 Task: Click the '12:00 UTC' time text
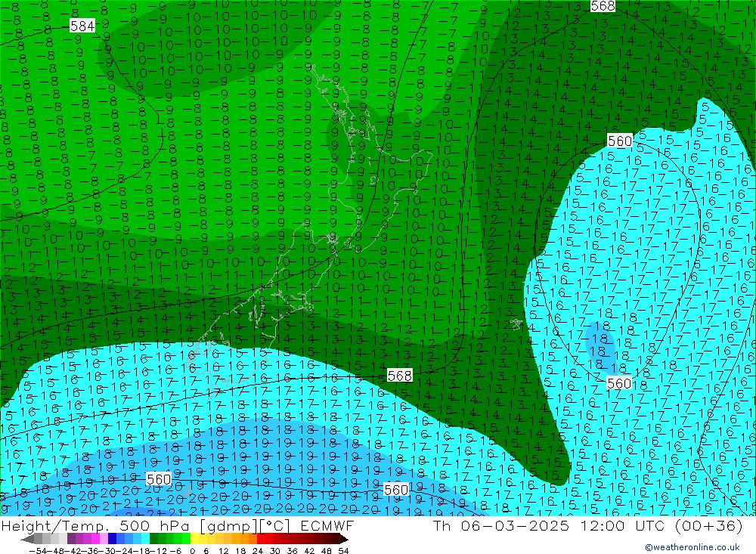click(623, 526)
